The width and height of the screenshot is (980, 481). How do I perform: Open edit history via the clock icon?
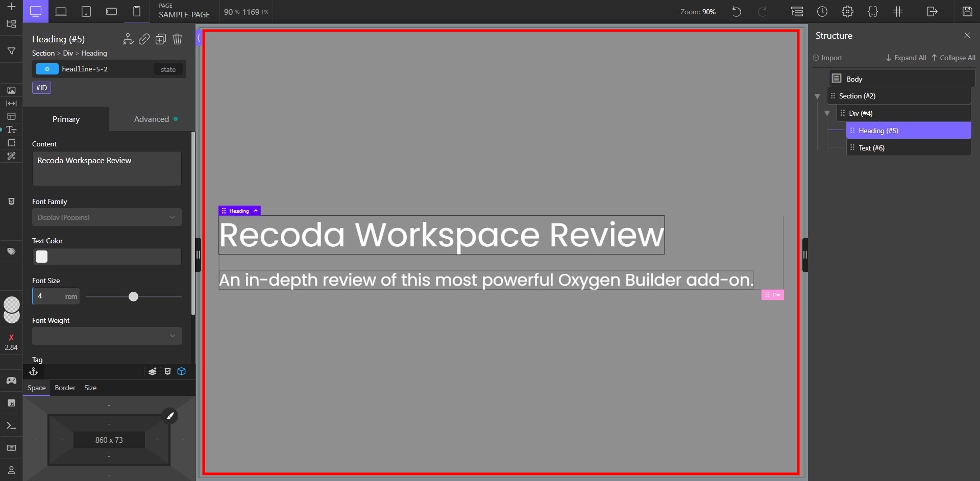[822, 11]
